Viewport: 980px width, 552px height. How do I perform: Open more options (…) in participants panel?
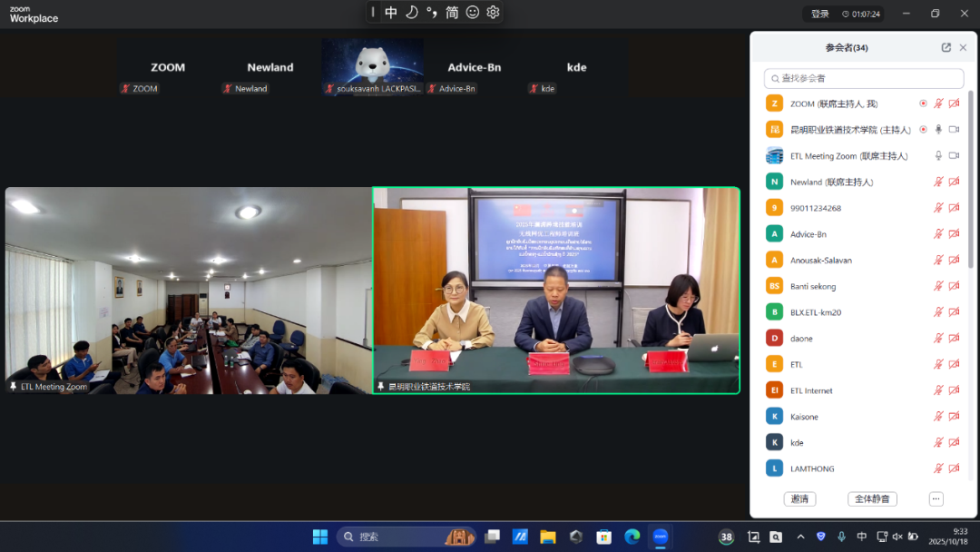(x=936, y=499)
